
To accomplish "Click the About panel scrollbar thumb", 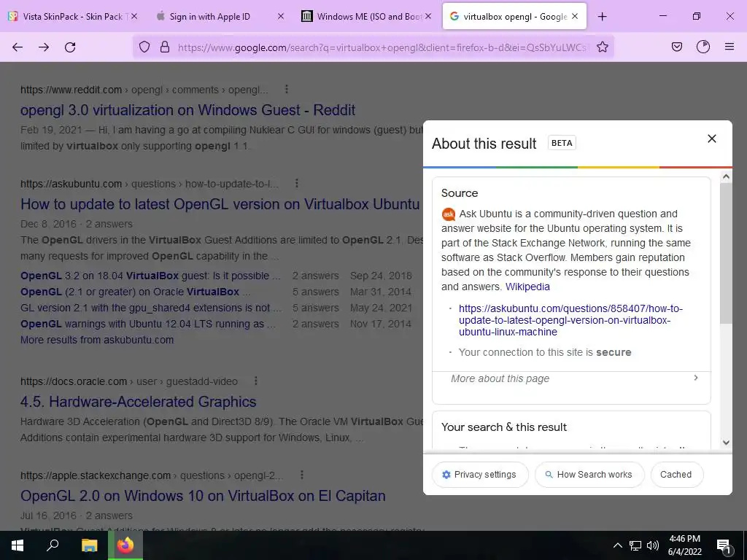I will [726, 252].
